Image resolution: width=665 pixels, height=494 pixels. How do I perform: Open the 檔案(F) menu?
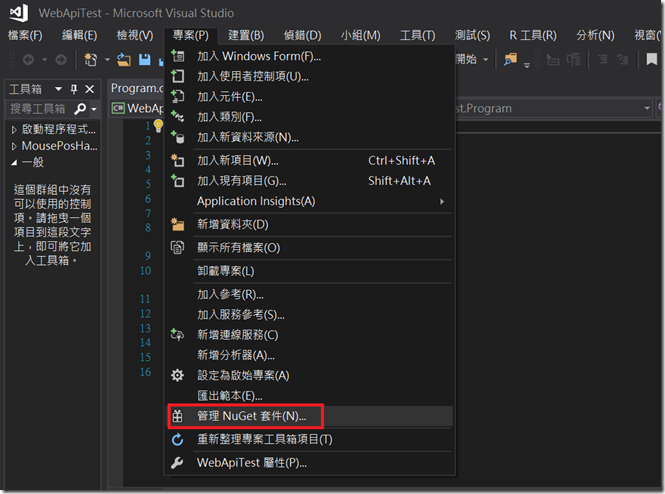(x=25, y=35)
